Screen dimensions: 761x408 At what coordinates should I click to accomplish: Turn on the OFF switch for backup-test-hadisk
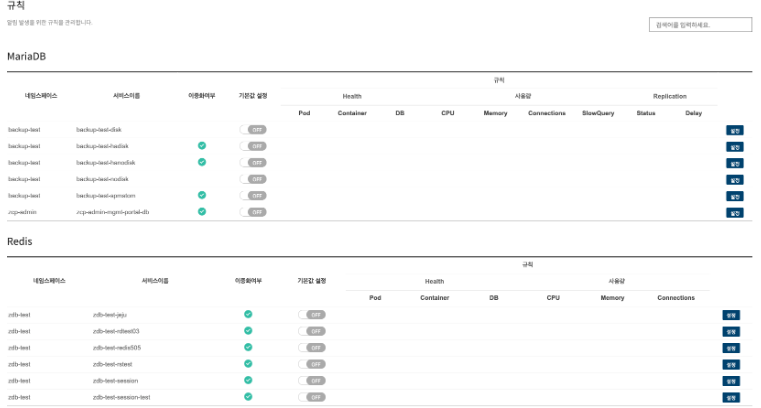(253, 146)
